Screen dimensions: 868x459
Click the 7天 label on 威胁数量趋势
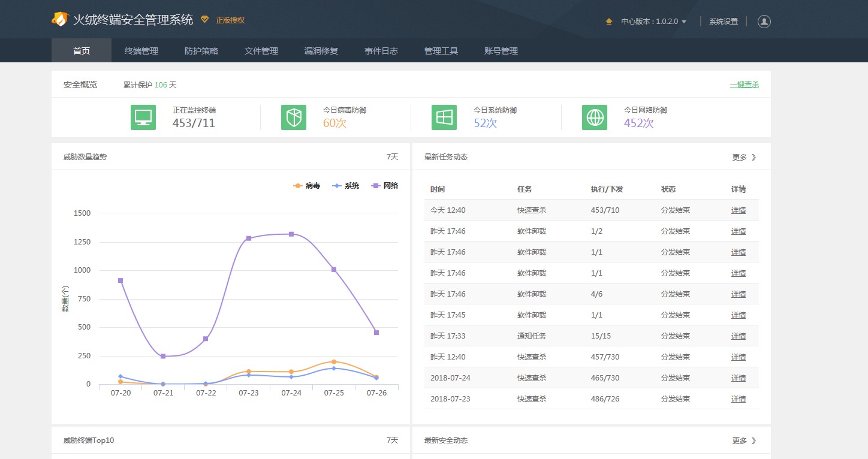392,157
